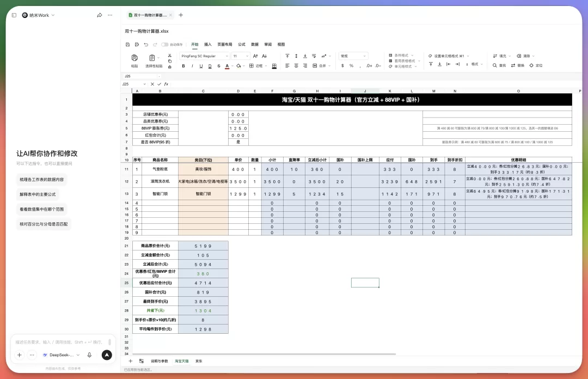Open the DeepSeek model selector

point(61,355)
